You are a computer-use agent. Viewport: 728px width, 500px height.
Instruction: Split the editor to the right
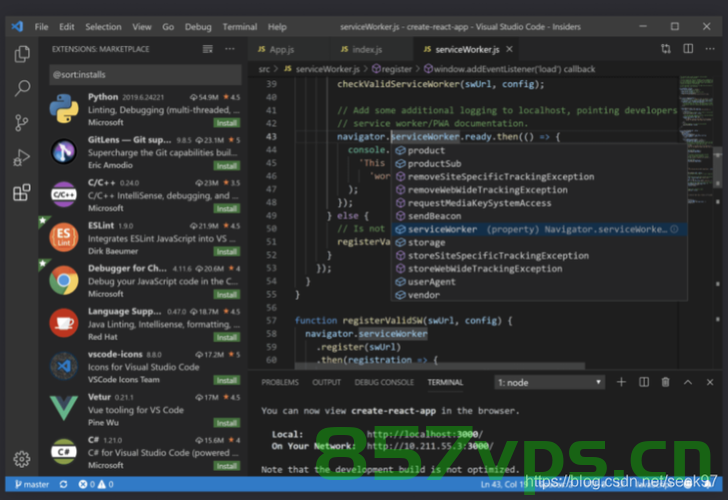coord(688,49)
